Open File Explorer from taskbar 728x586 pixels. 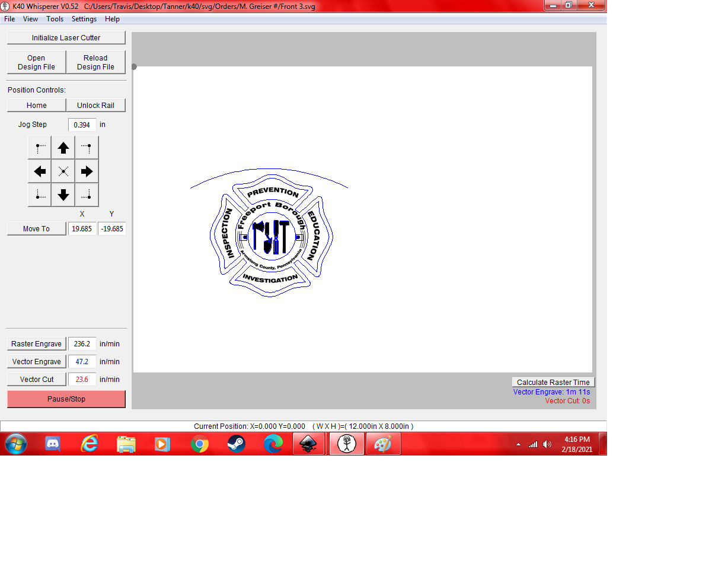pos(126,444)
